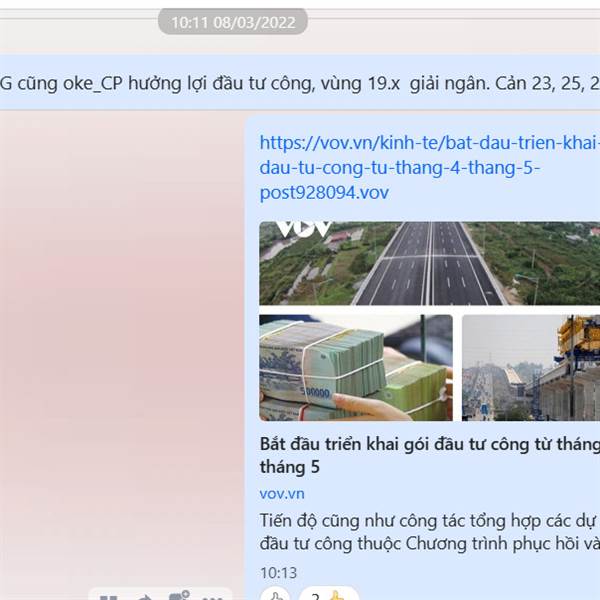Click 'post928094.vov' part of the URL

[324, 192]
